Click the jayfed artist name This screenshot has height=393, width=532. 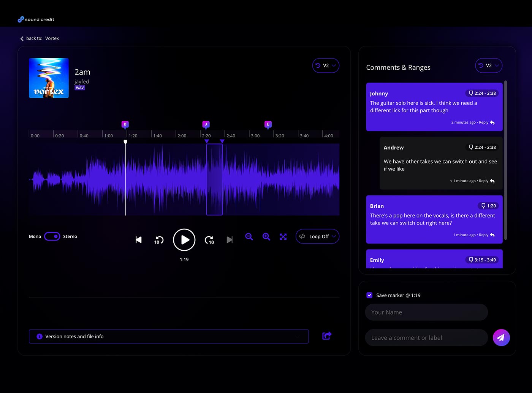point(82,81)
